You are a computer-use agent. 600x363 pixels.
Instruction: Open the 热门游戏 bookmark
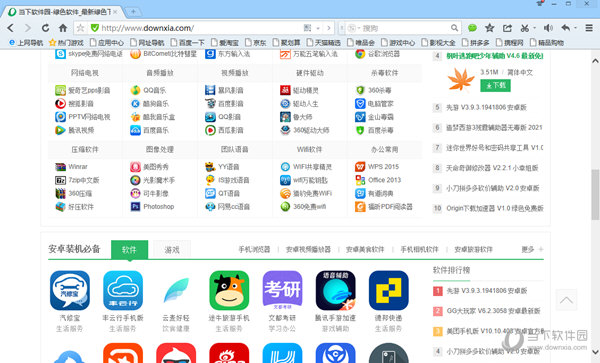pos(66,42)
